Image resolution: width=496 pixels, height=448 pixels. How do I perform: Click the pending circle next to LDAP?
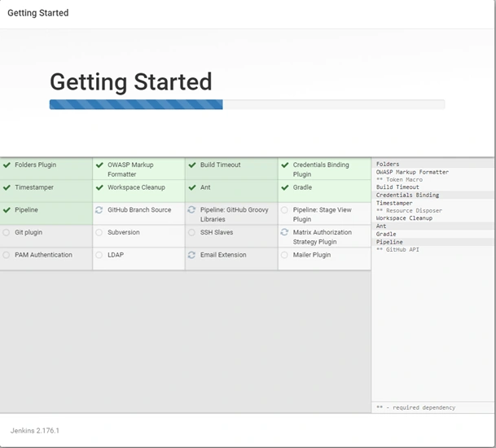point(99,255)
